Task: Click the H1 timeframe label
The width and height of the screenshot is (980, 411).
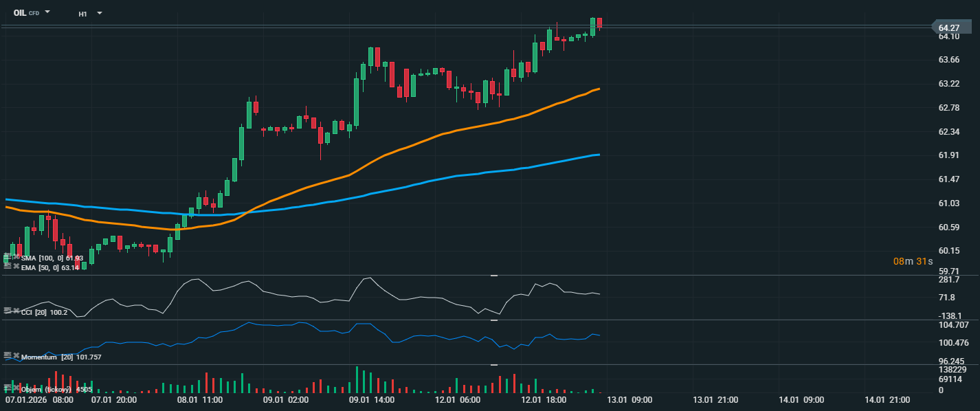Action: point(82,13)
